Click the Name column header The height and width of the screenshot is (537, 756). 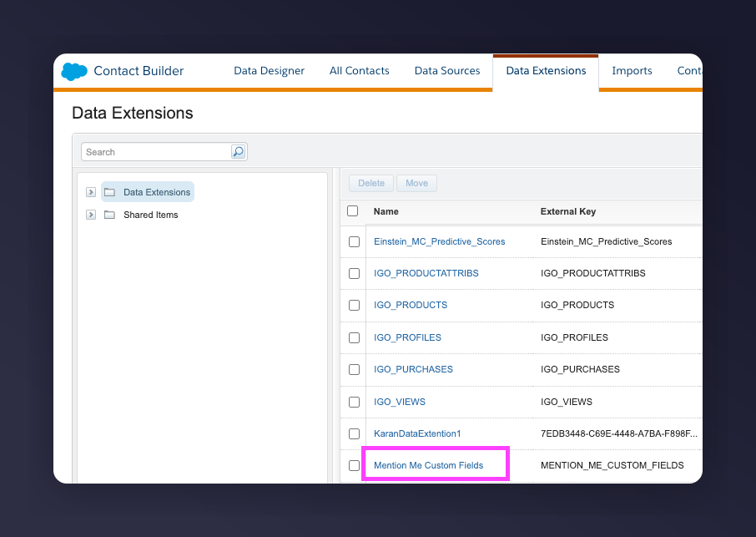pyautogui.click(x=386, y=211)
